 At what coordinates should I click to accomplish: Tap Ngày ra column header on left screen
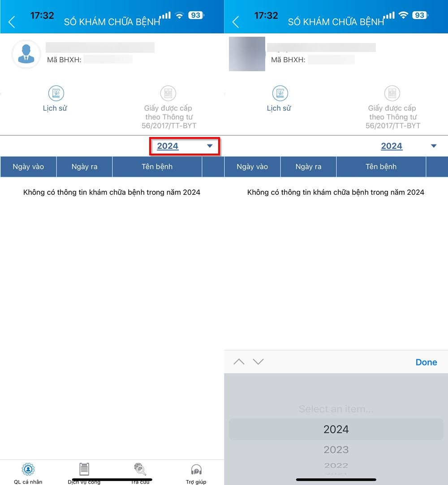click(85, 167)
